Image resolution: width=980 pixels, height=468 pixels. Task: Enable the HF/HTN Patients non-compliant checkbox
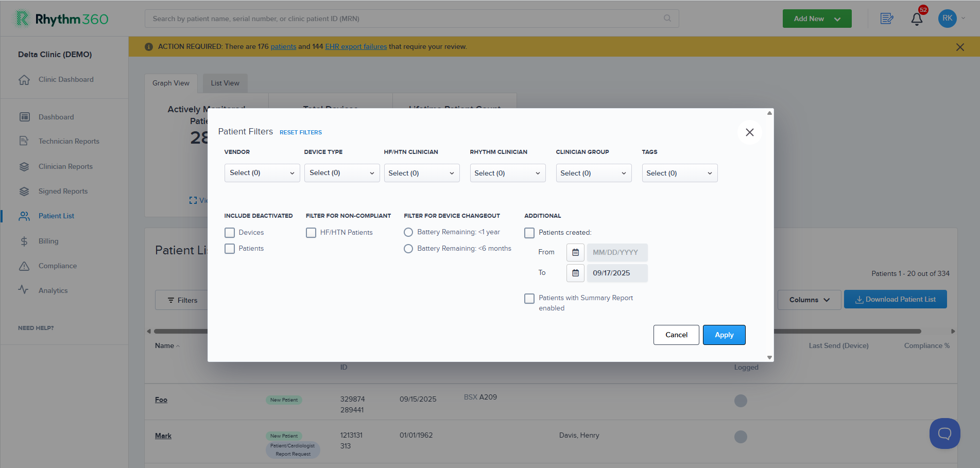pos(311,233)
